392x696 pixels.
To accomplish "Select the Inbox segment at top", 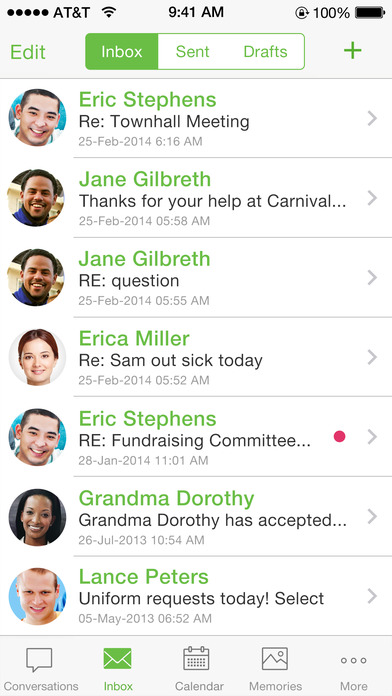I will click(x=122, y=51).
